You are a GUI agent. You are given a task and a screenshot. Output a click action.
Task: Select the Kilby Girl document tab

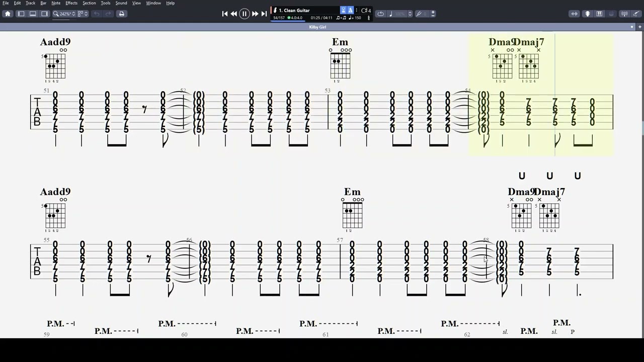pyautogui.click(x=317, y=27)
